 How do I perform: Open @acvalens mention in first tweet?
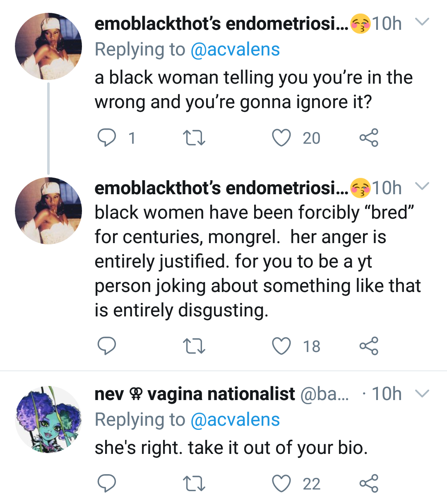235,50
